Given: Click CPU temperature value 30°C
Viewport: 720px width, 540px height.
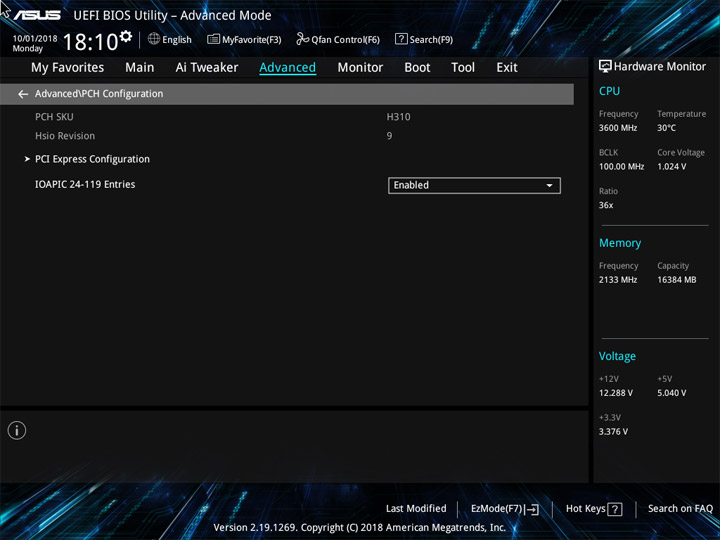Looking at the screenshot, I should (x=666, y=128).
